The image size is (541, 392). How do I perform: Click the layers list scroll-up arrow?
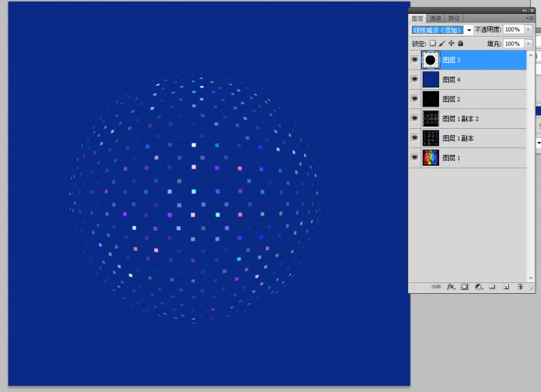coord(531,54)
